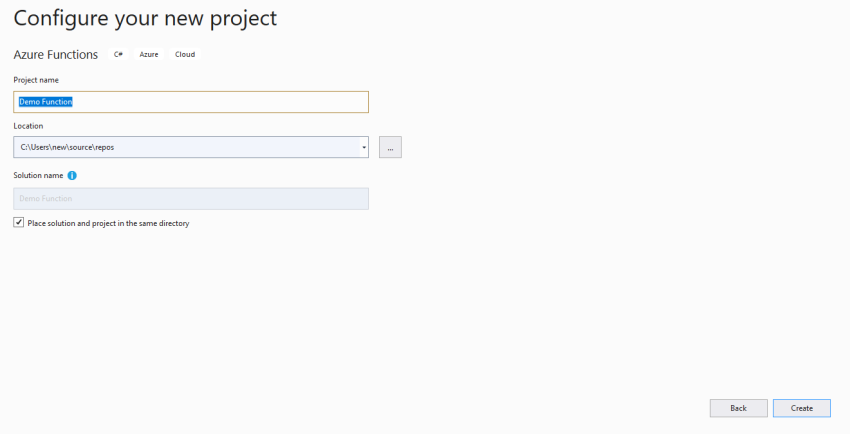Browse for location with the ellipsis button
Viewport: 850px width, 434px height.
click(x=390, y=148)
